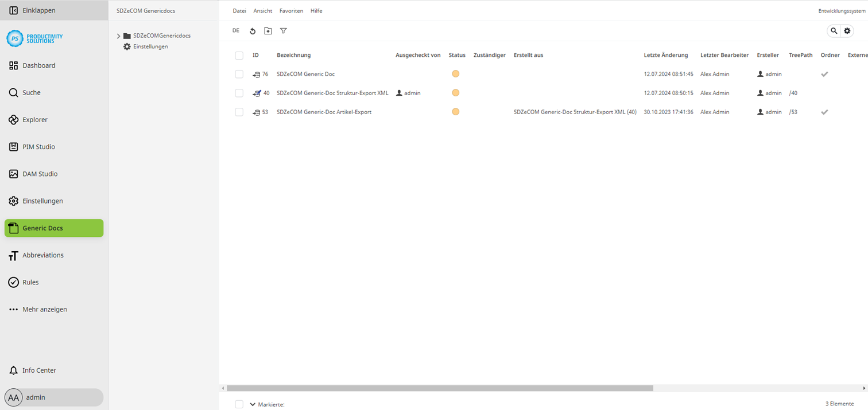Select the checkbox for SDZeCOM Generic Doc

(239, 74)
